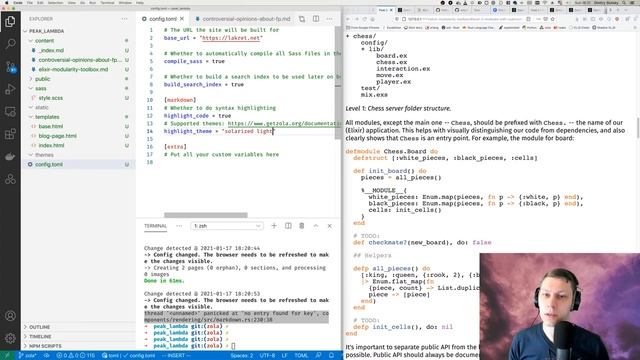
Task: Open Explorer panel more actions menu
Action: [124, 19]
